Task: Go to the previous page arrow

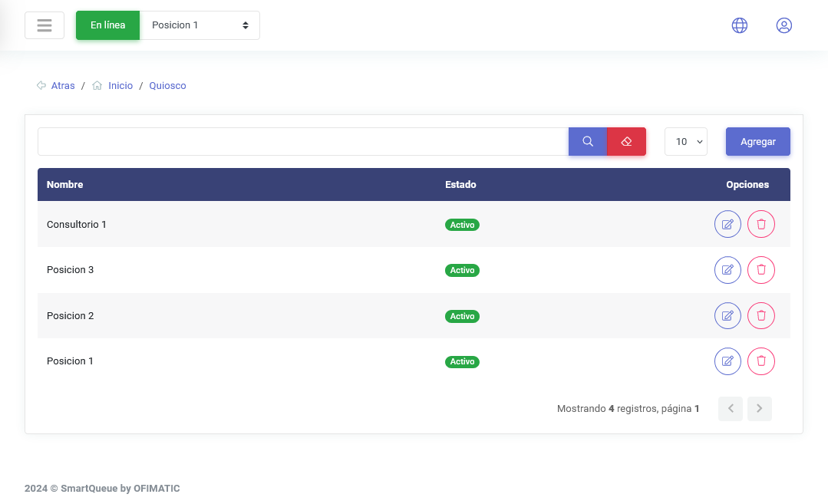Action: [731, 409]
